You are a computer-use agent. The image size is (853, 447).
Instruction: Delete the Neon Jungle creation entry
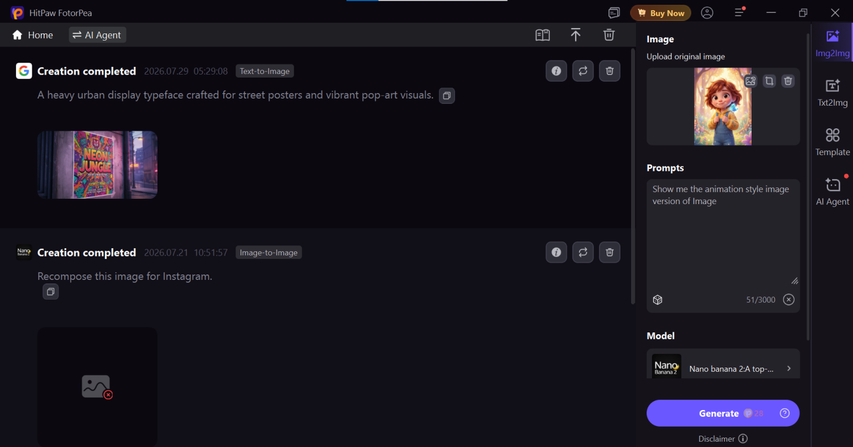click(609, 71)
